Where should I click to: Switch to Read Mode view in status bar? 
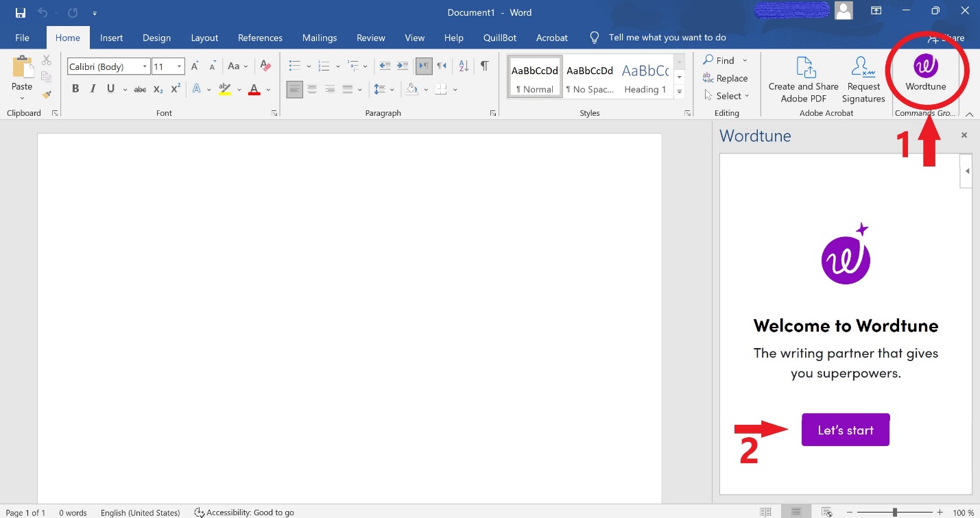pyautogui.click(x=765, y=512)
